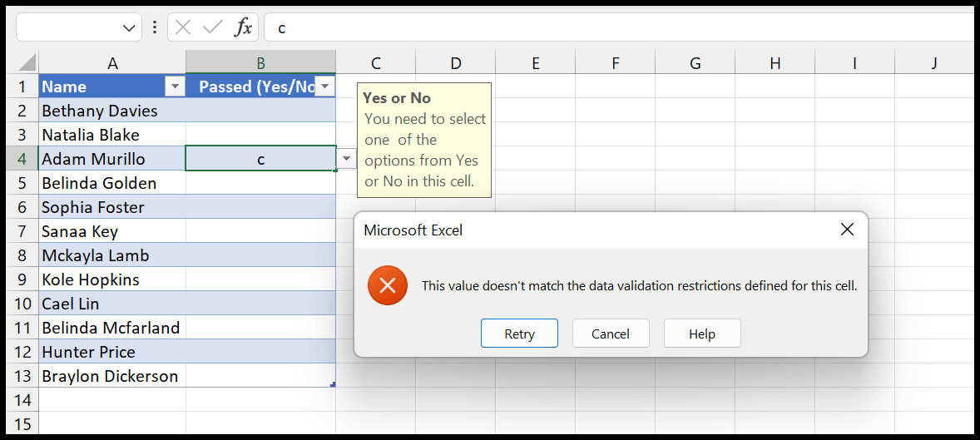Click the formula bar options dots
Image resolution: width=980 pixels, height=440 pixels.
coord(155,27)
